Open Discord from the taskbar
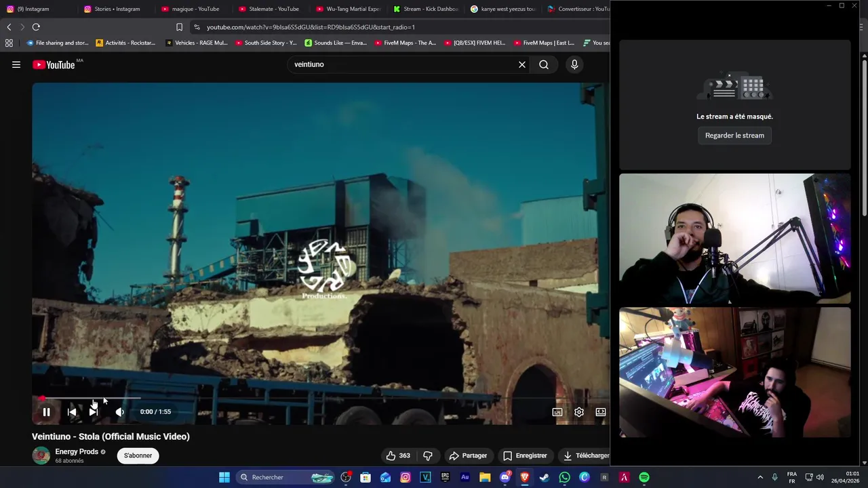 point(505,477)
